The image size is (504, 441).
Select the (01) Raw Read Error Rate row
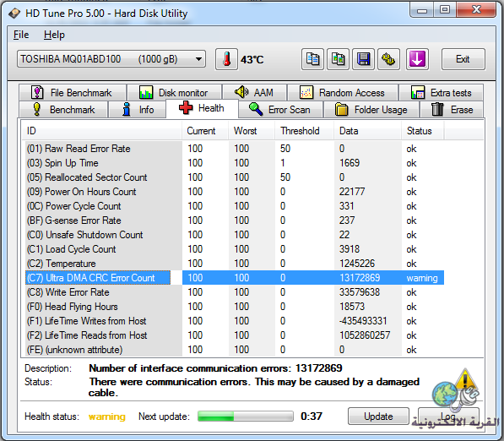click(x=235, y=149)
